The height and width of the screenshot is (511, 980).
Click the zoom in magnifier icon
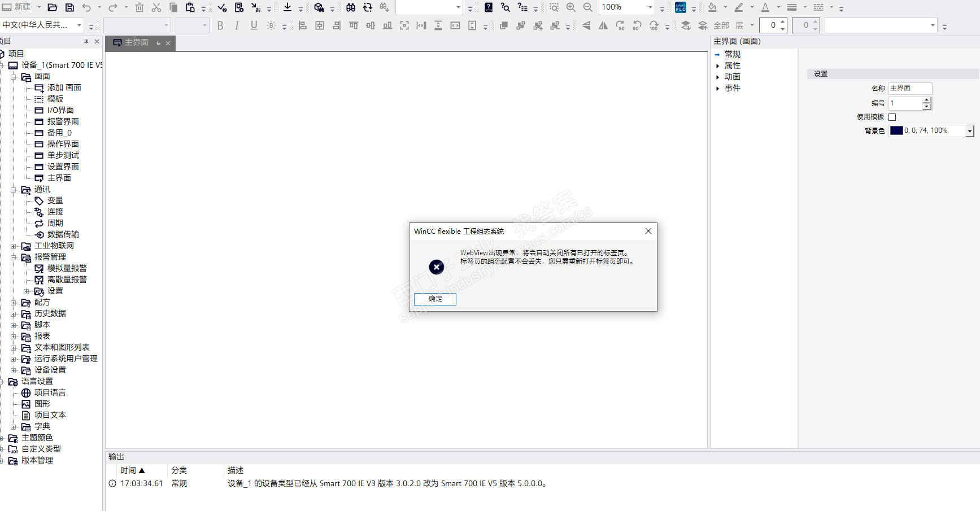[x=571, y=7]
